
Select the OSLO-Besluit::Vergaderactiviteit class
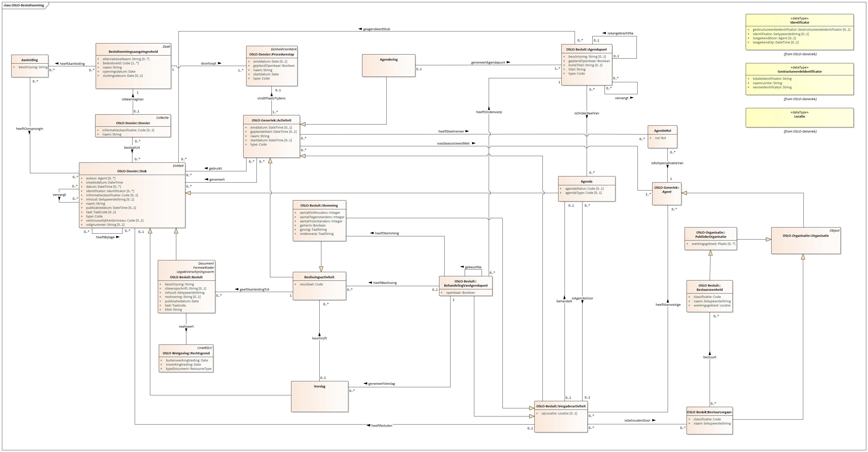click(x=561, y=406)
